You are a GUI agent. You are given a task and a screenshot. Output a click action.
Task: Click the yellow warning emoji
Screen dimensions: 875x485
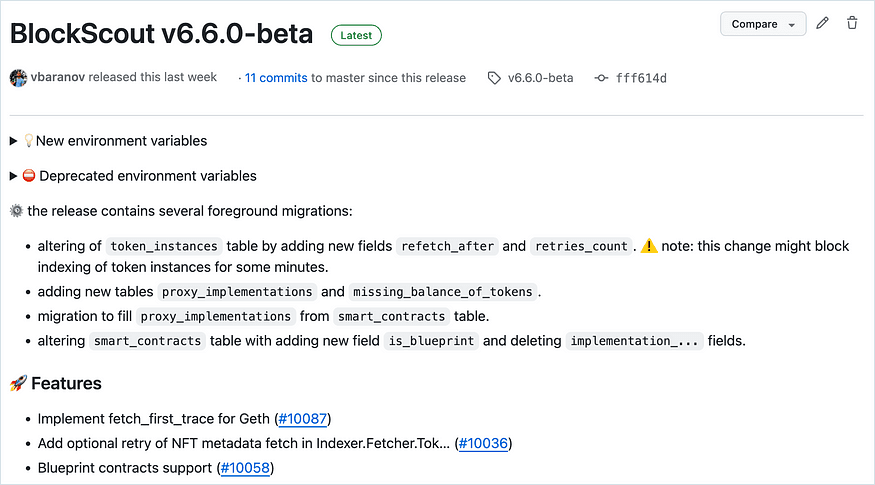coord(648,246)
